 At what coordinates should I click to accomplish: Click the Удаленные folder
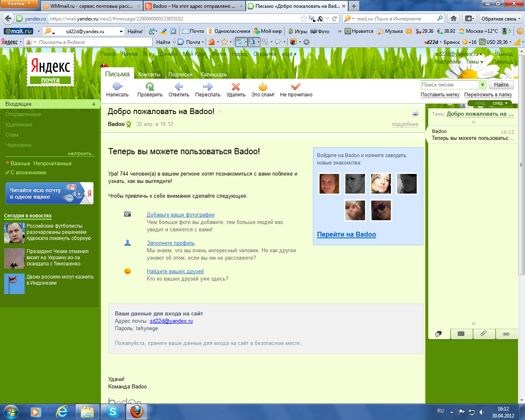click(19, 125)
